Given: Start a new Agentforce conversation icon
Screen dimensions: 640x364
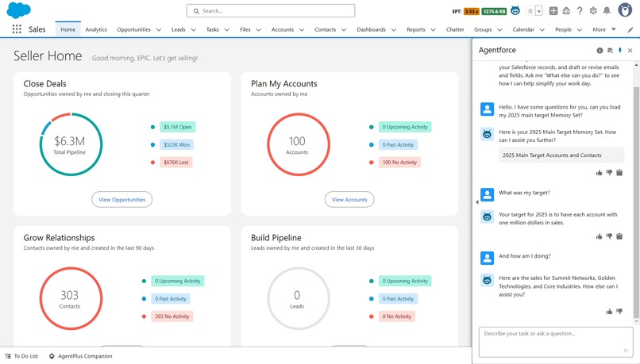Looking at the screenshot, I should pos(610,51).
